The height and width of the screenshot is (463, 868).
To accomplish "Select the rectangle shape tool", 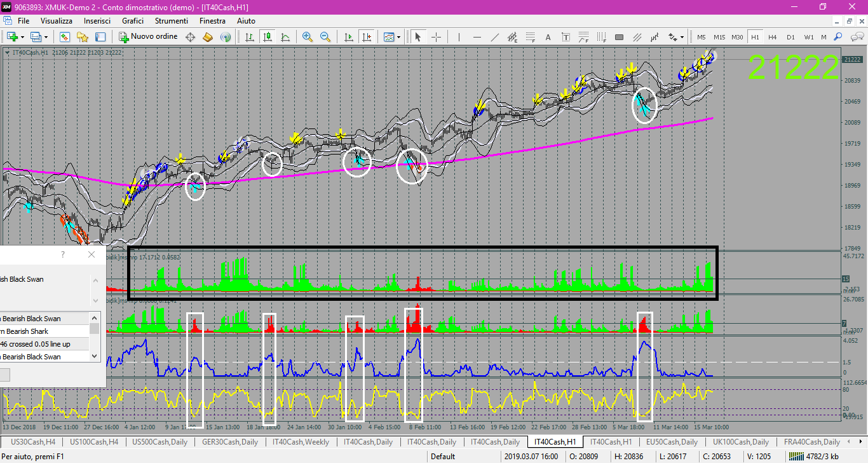I will [619, 37].
